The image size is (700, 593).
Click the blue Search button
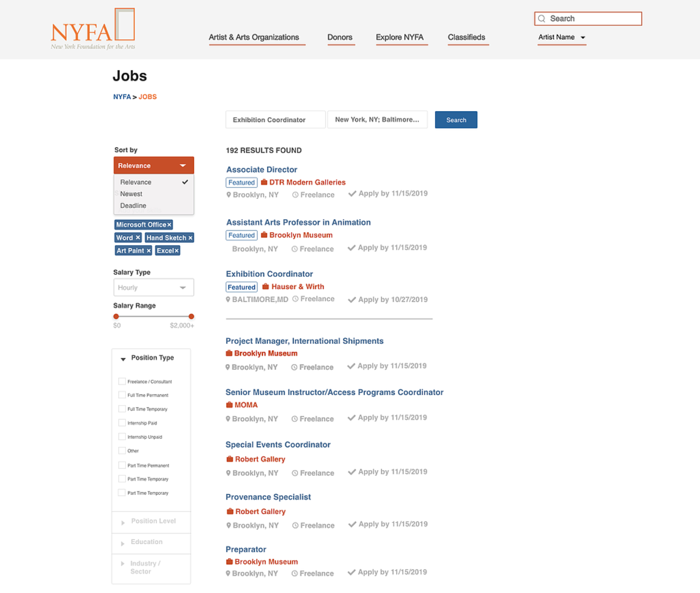(456, 120)
